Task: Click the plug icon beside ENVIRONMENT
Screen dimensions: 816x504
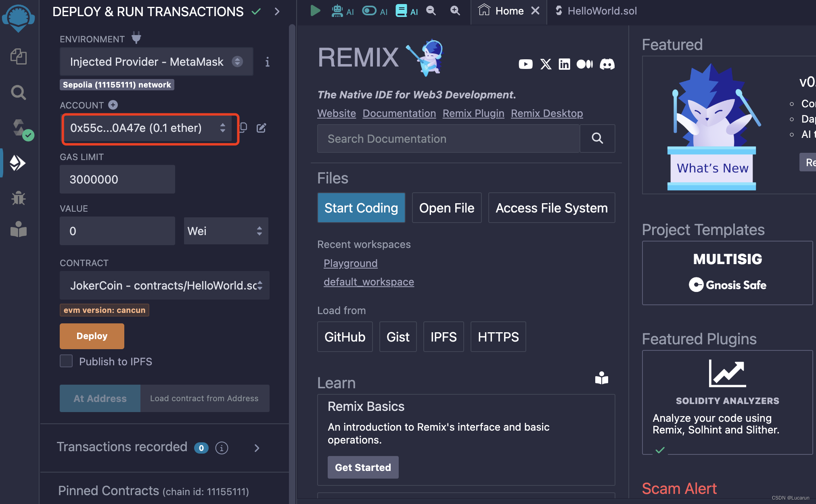Action: [136, 38]
